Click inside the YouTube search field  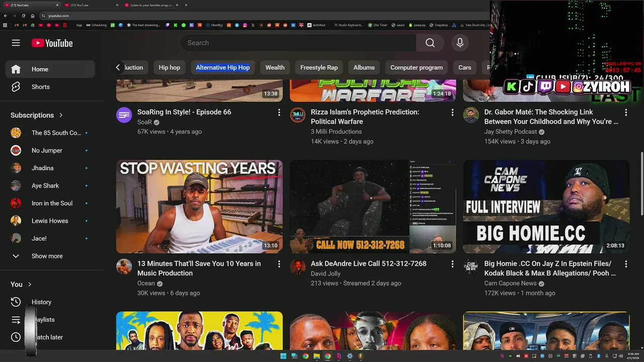point(298,43)
